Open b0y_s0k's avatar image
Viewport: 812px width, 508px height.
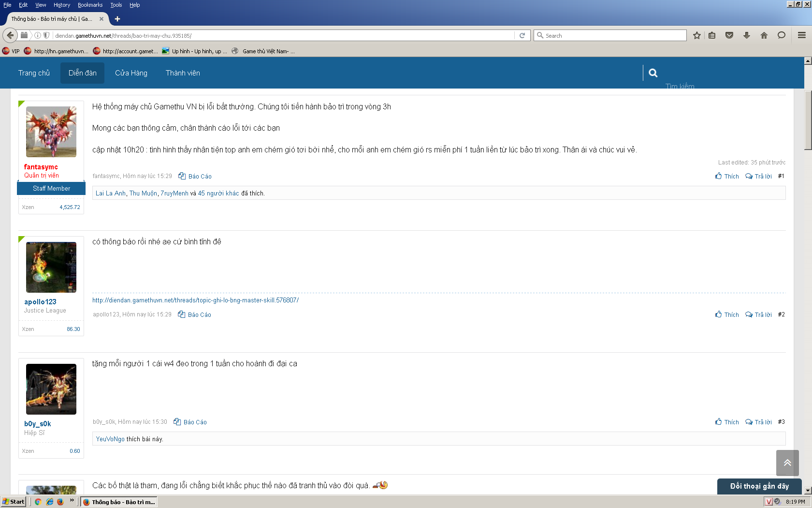tap(51, 389)
